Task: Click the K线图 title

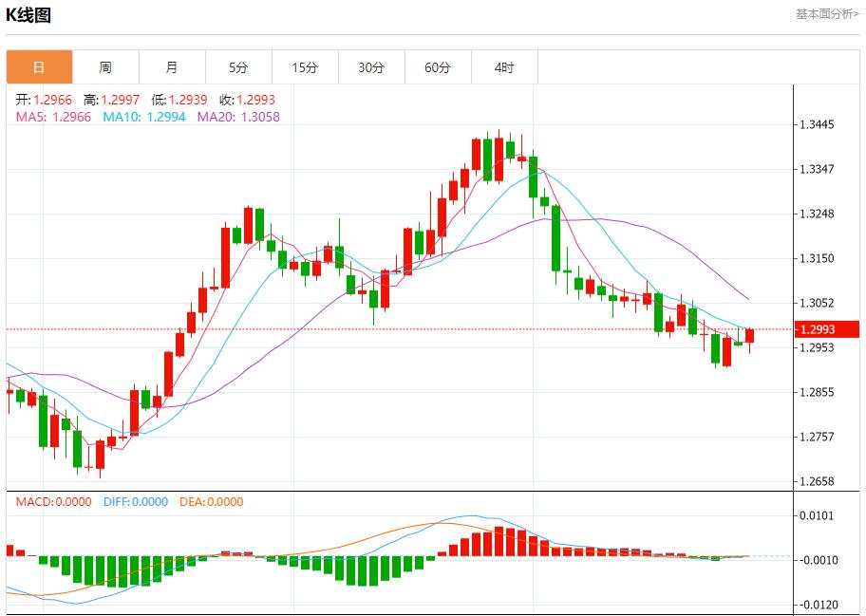Action: tap(28, 15)
